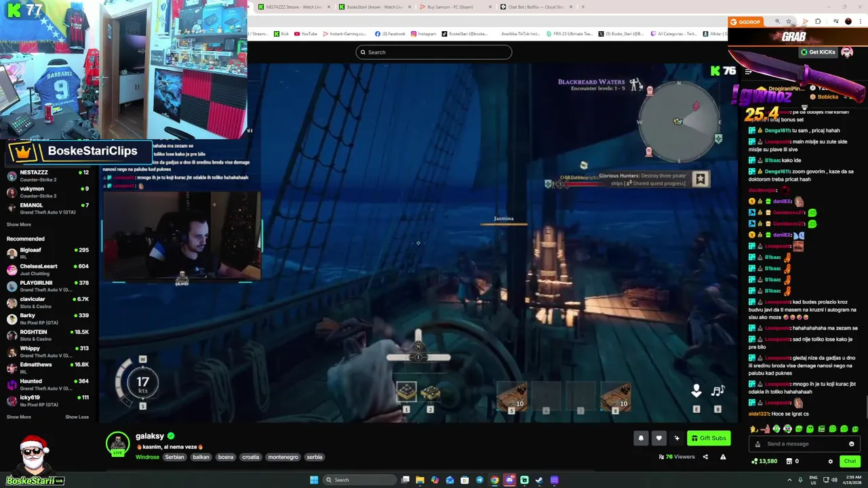Click the Windows Start button
Screen dimensions: 868x488
pos(314,480)
